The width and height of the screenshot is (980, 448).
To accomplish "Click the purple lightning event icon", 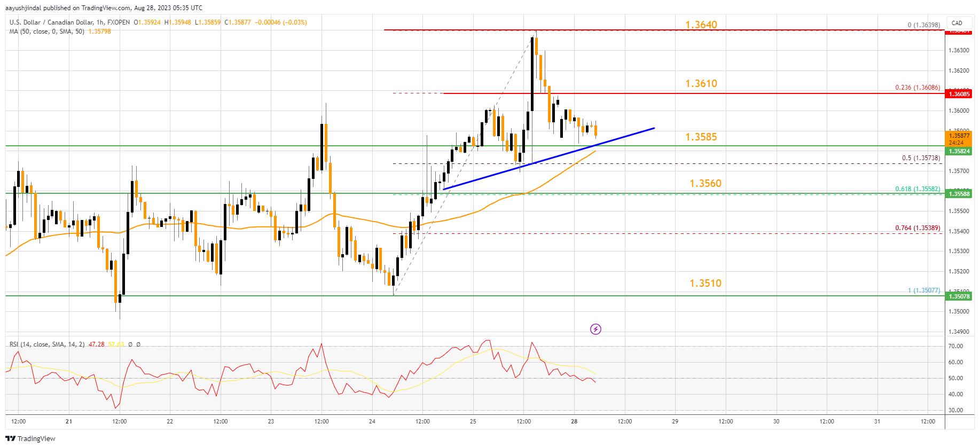I will tap(595, 329).
